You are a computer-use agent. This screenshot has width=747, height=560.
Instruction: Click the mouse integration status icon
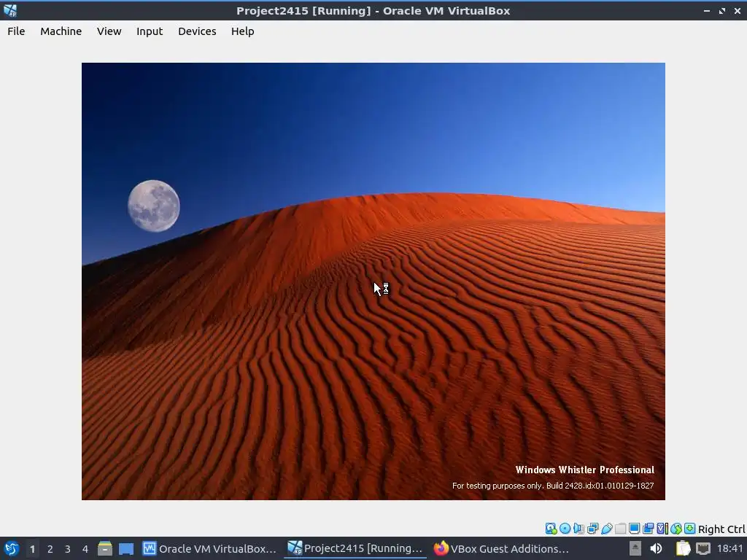[676, 529]
